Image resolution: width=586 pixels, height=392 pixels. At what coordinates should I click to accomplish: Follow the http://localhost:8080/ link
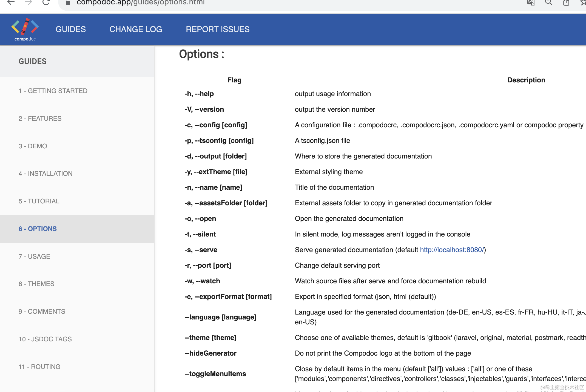[x=452, y=250]
